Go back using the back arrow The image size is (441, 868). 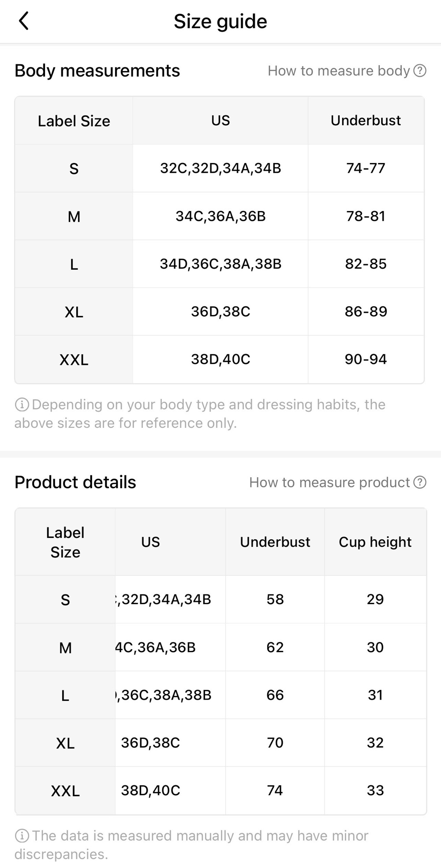[x=24, y=21]
